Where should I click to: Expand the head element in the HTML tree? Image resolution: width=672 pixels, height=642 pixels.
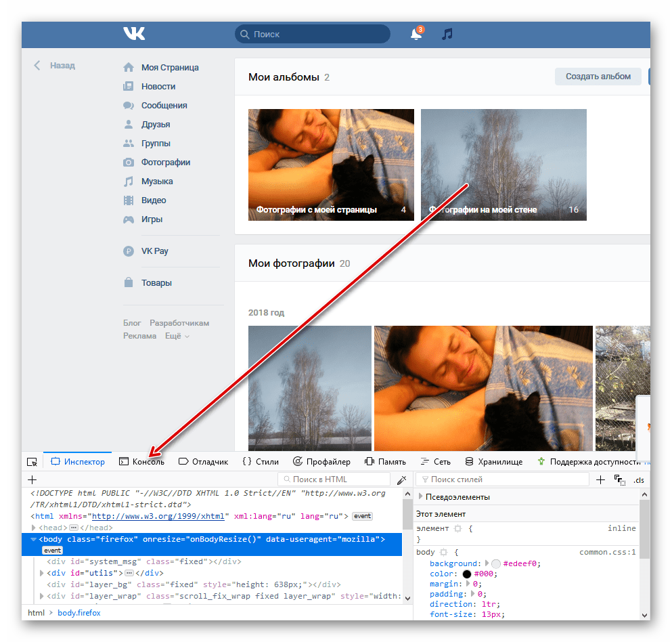tap(35, 528)
